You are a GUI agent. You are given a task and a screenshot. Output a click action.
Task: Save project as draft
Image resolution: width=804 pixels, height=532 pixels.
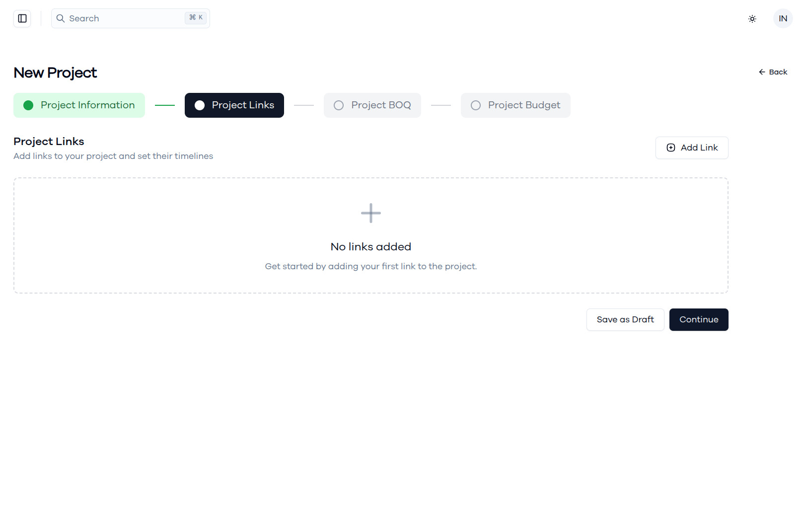pos(625,319)
